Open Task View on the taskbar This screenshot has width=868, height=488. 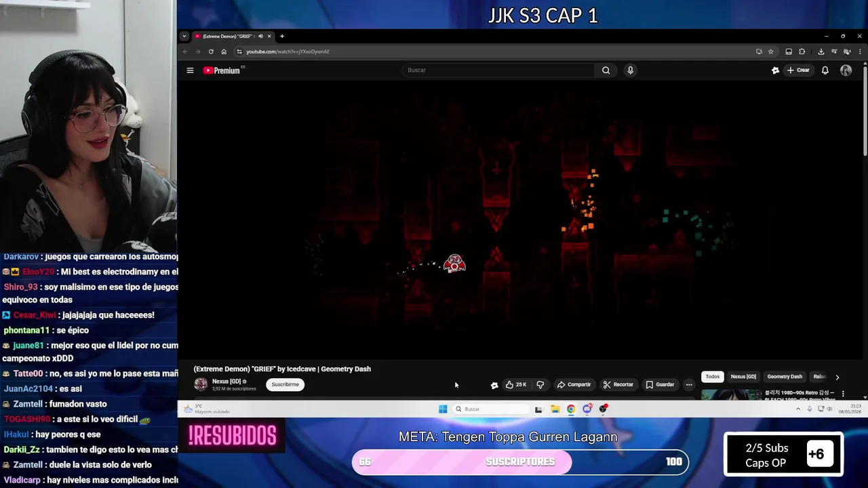(538, 409)
